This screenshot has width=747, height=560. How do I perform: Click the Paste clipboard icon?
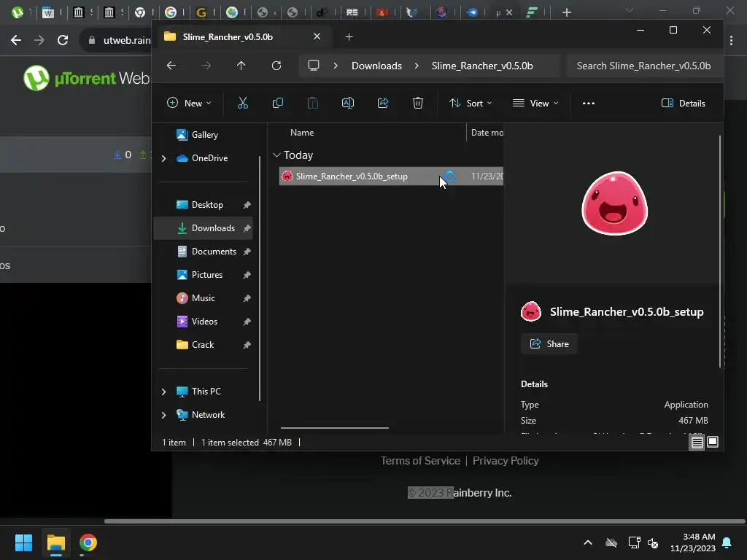coord(312,103)
